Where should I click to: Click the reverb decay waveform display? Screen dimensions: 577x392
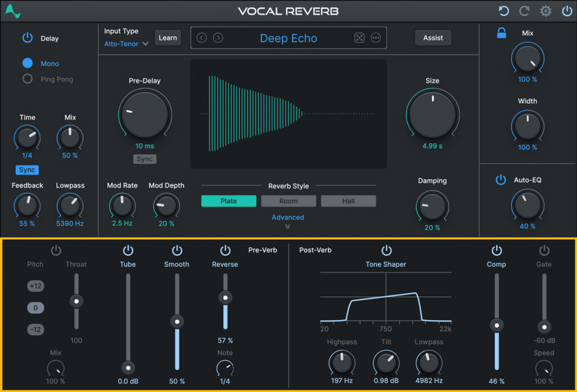pos(288,114)
